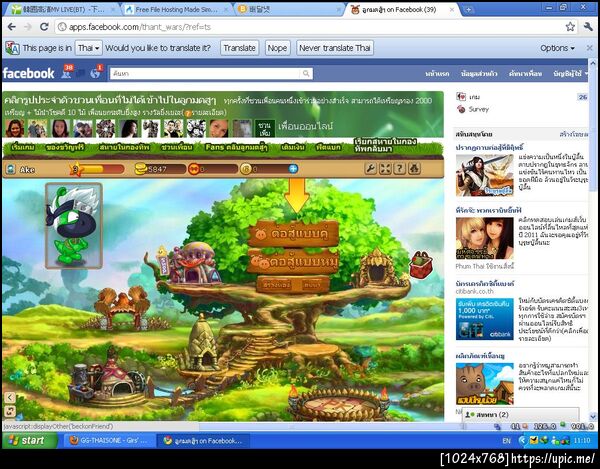600x469 pixels.
Task: Click the first friend avatar in invite row
Action: (x=15, y=129)
